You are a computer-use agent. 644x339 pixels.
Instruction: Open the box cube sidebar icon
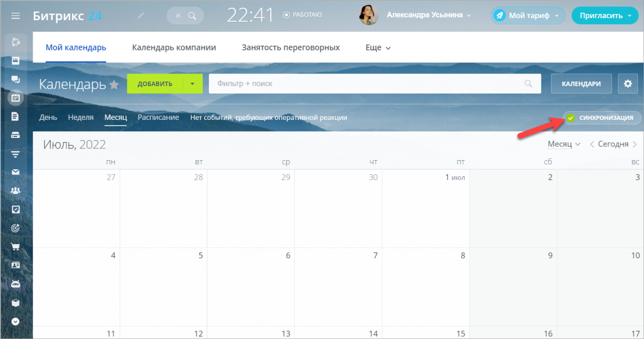pos(16,302)
